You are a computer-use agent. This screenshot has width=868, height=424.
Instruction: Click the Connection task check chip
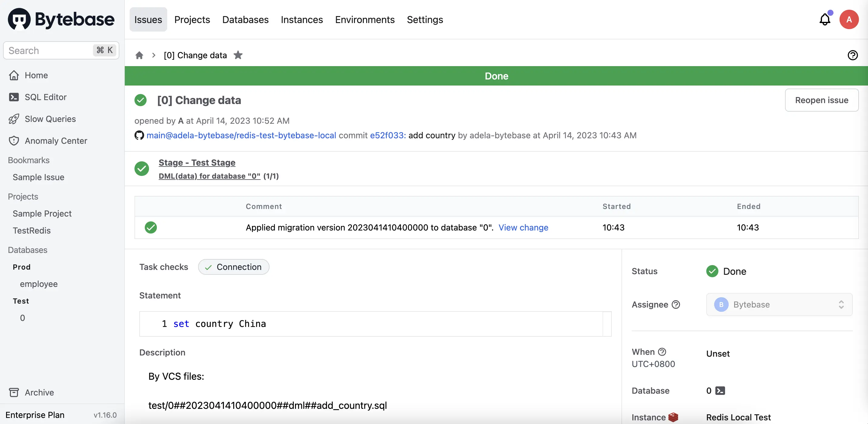click(234, 267)
